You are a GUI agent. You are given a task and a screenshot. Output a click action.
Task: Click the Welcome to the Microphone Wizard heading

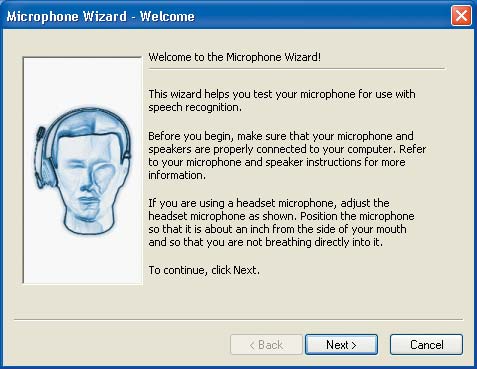(x=235, y=57)
